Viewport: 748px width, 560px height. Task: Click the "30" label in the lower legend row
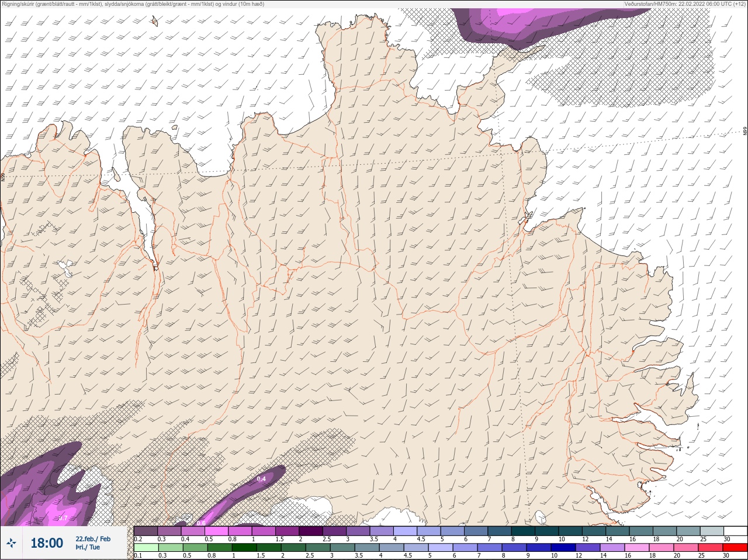726,555
